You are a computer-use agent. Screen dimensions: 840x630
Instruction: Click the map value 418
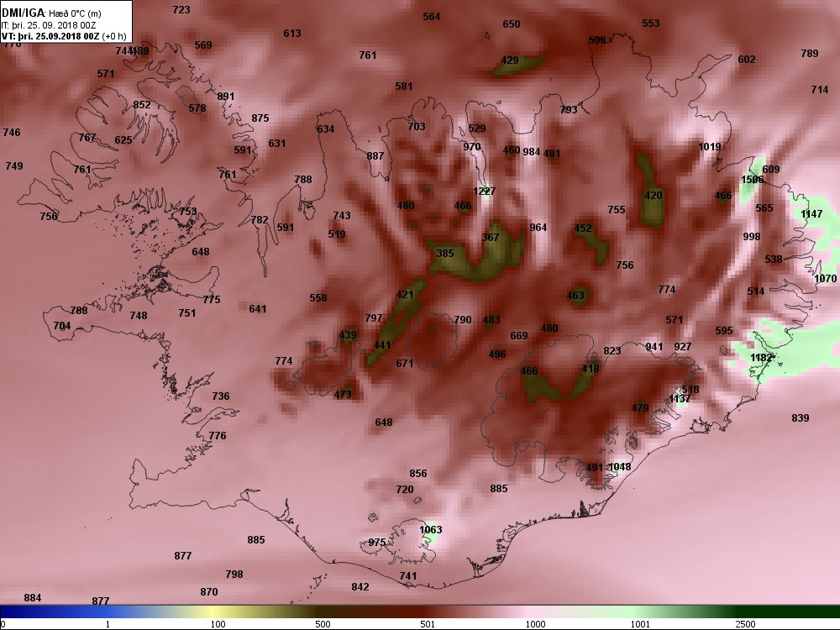point(591,369)
